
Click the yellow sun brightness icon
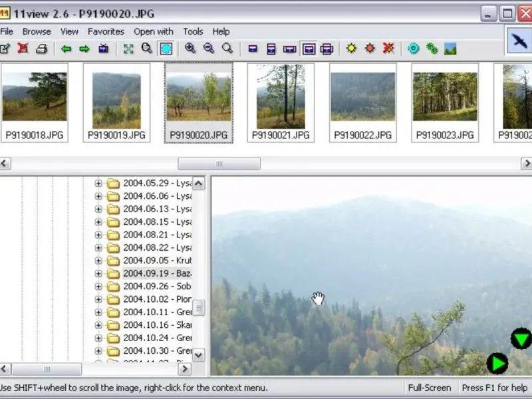[352, 49]
